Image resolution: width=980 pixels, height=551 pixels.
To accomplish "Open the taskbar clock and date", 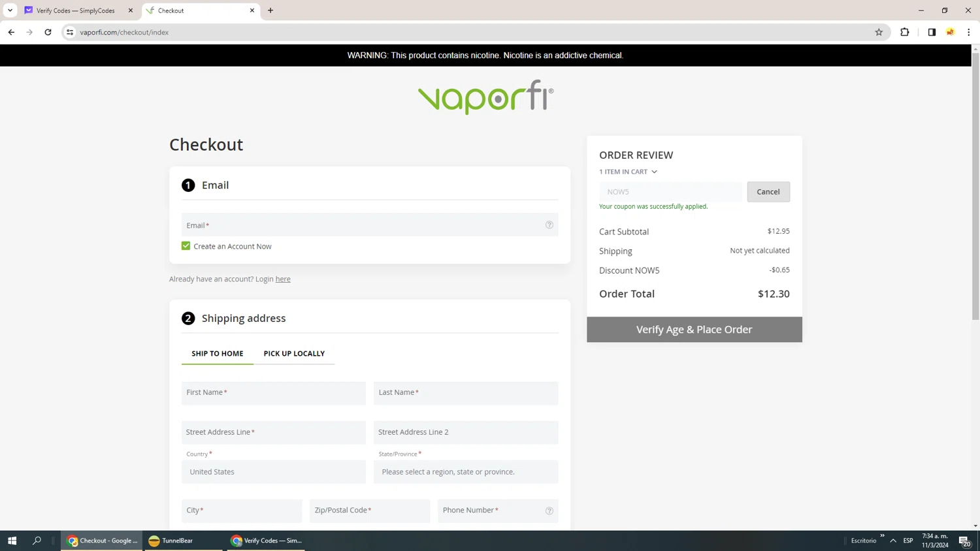I will (x=935, y=541).
